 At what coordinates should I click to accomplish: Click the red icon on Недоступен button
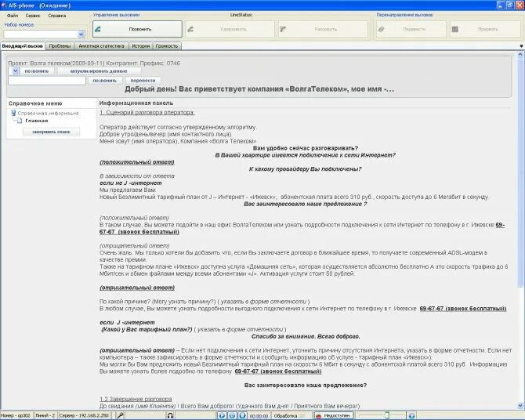319,415
